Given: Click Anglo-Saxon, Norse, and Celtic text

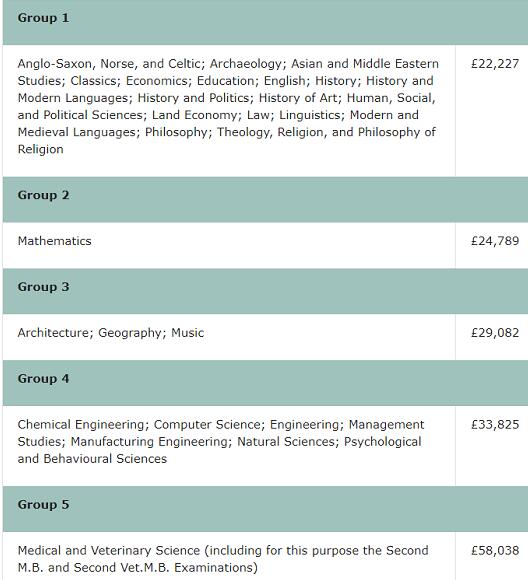Looking at the screenshot, I should [109, 64].
